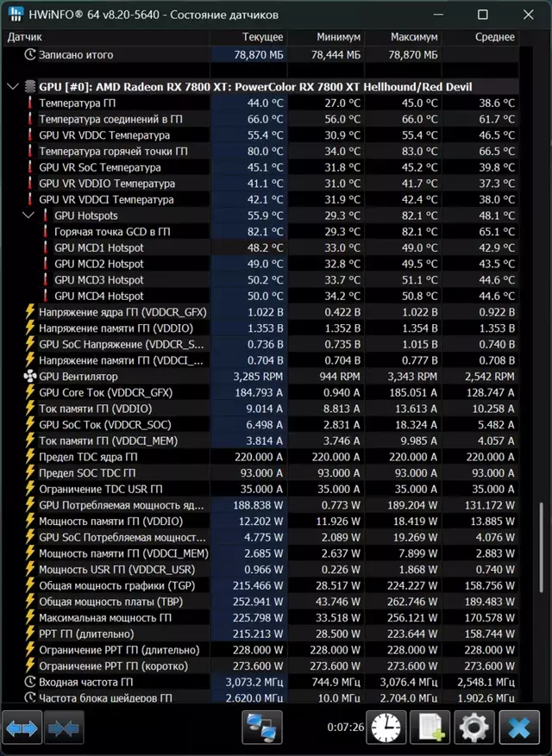Click the clock icon beside Записано итого

click(30, 54)
